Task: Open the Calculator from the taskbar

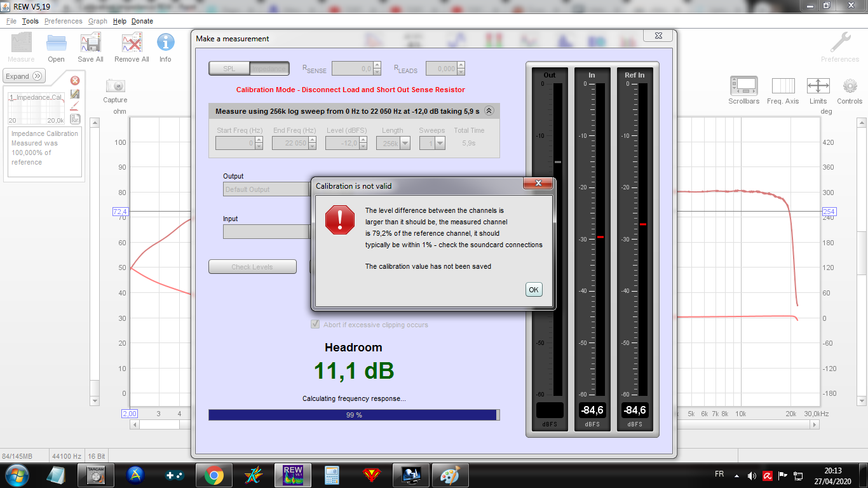Action: coord(332,475)
